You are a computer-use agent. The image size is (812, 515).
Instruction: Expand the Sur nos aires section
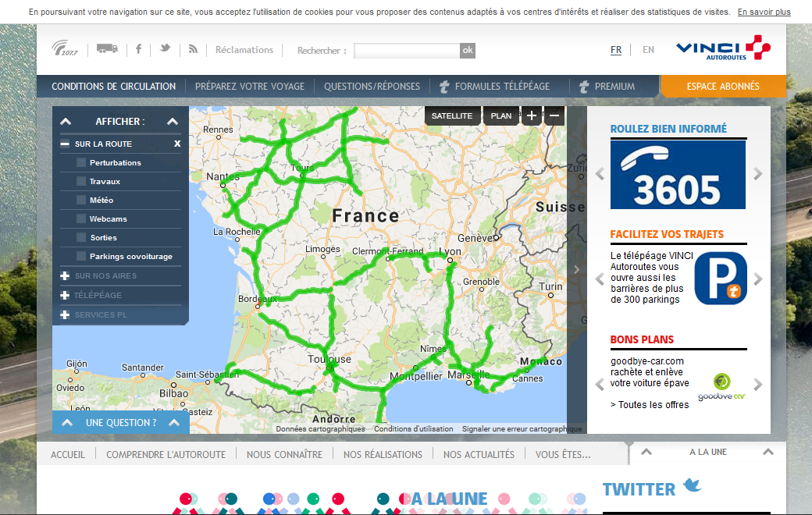click(x=65, y=276)
